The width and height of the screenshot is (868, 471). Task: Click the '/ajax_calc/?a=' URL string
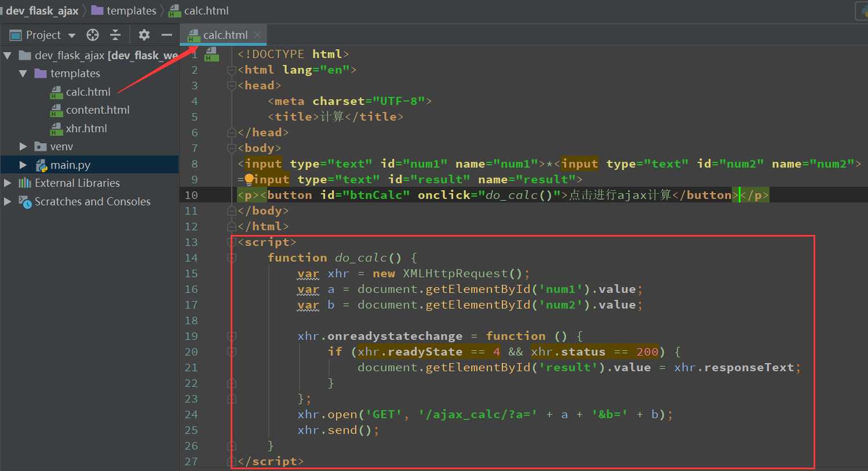[478, 414]
